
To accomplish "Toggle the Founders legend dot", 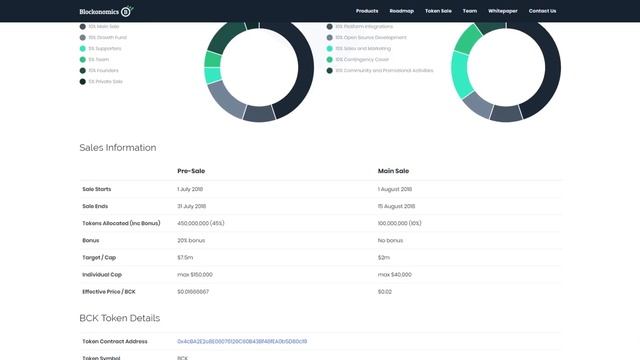I will [x=82, y=71].
